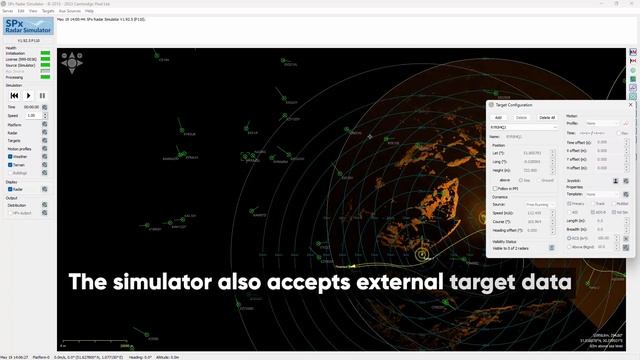
Task: Open template settings icon beside Template dropdown
Action: pyautogui.click(x=626, y=194)
